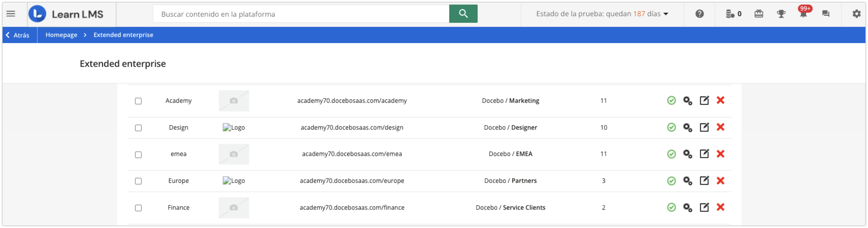
Task: Click the Europe client name
Action: 179,181
